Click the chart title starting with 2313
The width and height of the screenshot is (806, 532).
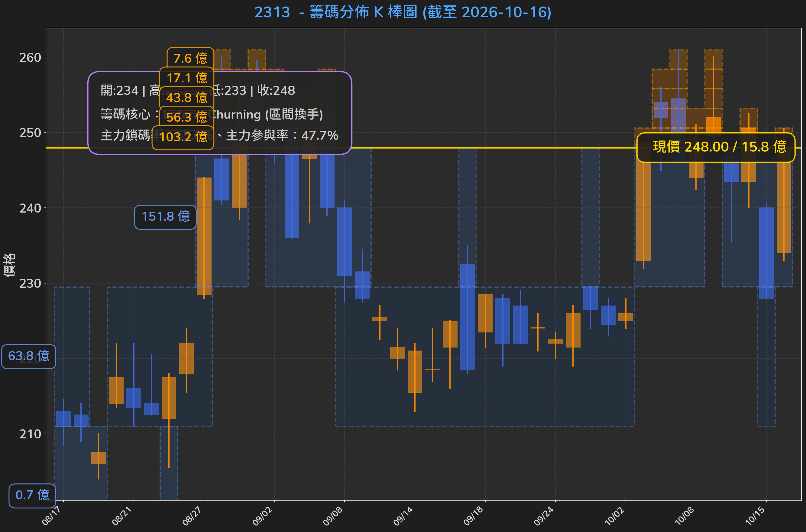point(403,12)
